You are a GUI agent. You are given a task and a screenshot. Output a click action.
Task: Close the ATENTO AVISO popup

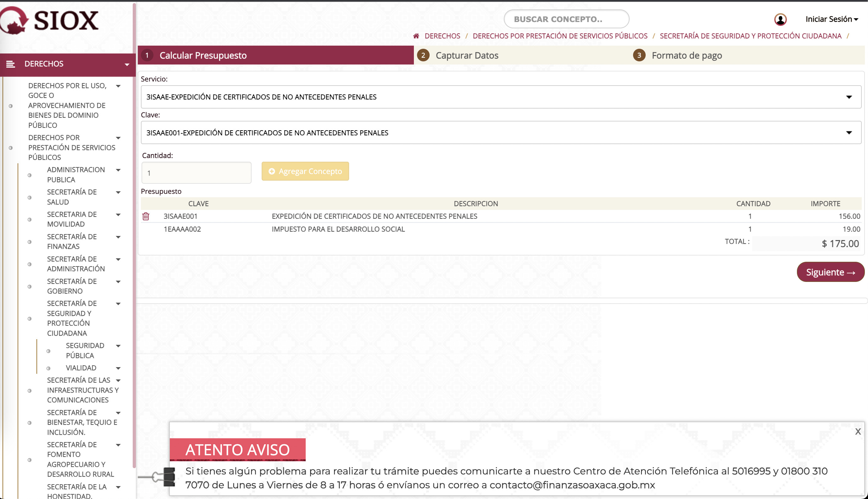click(x=857, y=431)
